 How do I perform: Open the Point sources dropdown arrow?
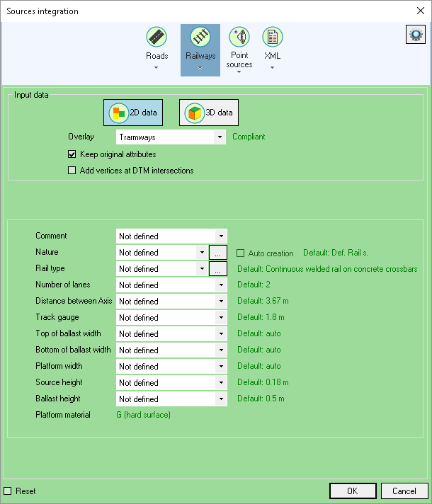pos(239,72)
